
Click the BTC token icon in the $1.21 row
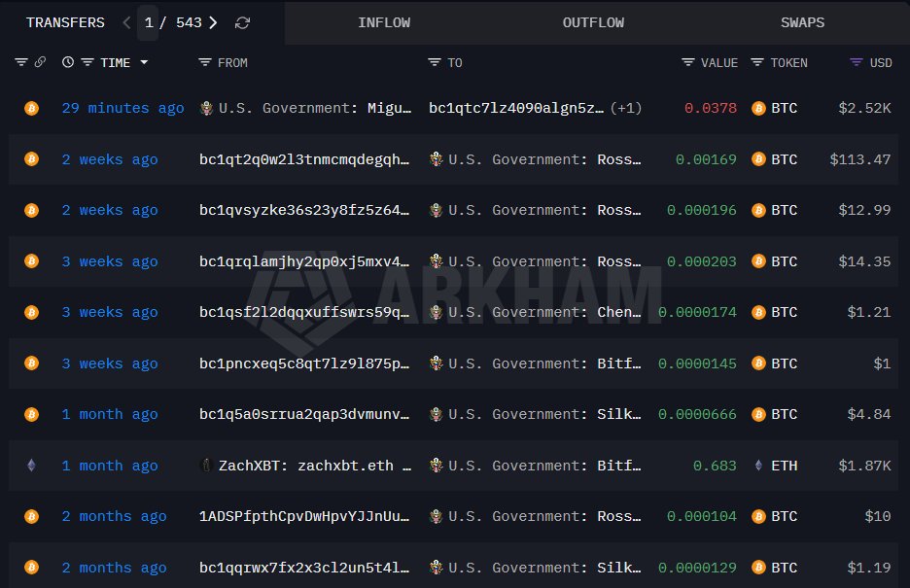coord(758,312)
